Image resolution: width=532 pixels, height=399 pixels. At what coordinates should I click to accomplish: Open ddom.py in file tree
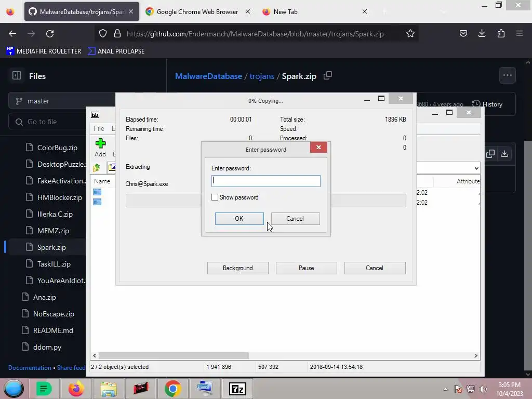(47, 347)
